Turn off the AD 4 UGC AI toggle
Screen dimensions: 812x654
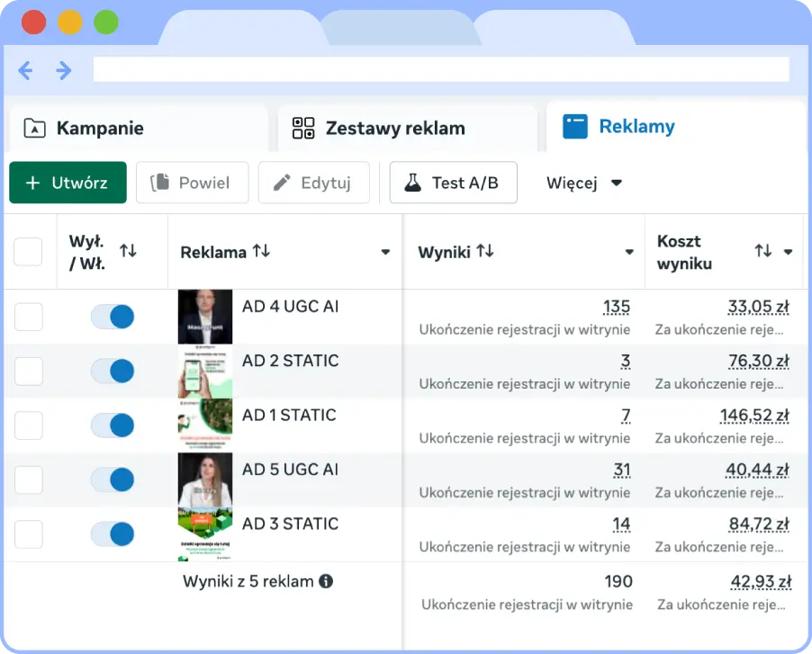pyautogui.click(x=113, y=316)
